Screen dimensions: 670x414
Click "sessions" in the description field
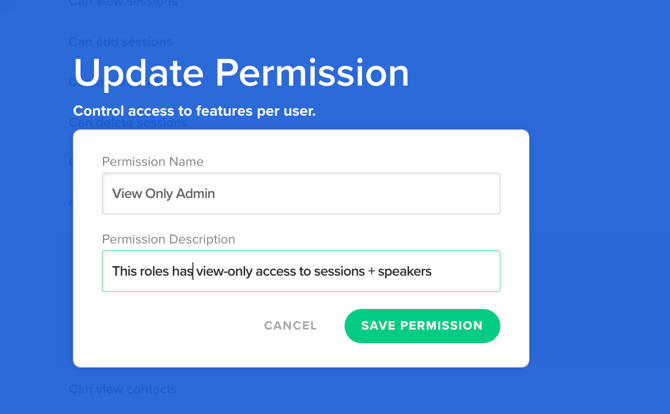pyautogui.click(x=345, y=271)
